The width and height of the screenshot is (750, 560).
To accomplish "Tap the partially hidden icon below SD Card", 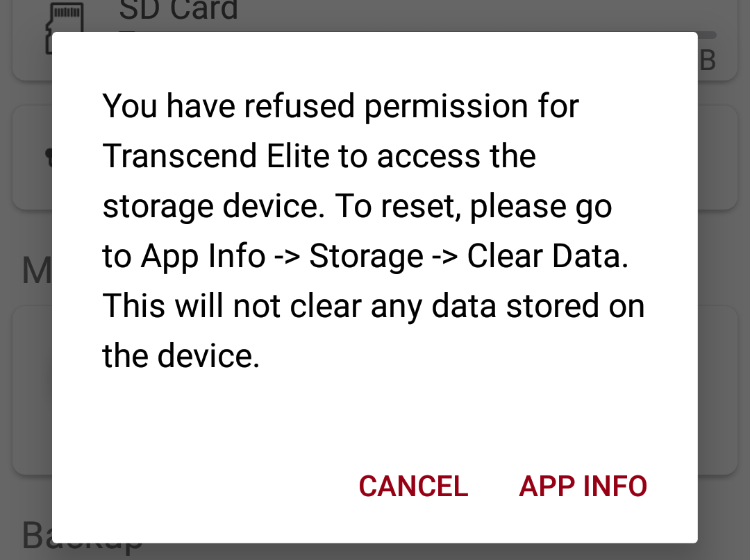I will (x=47, y=158).
